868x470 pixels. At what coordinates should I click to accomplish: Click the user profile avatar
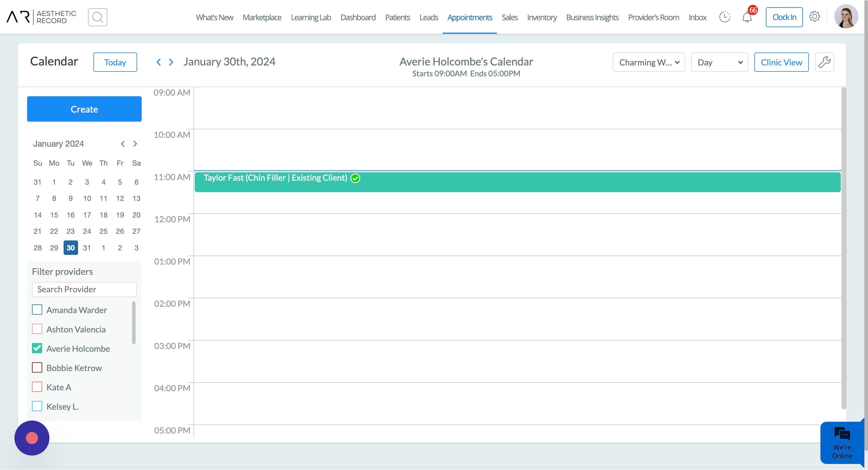tap(845, 17)
